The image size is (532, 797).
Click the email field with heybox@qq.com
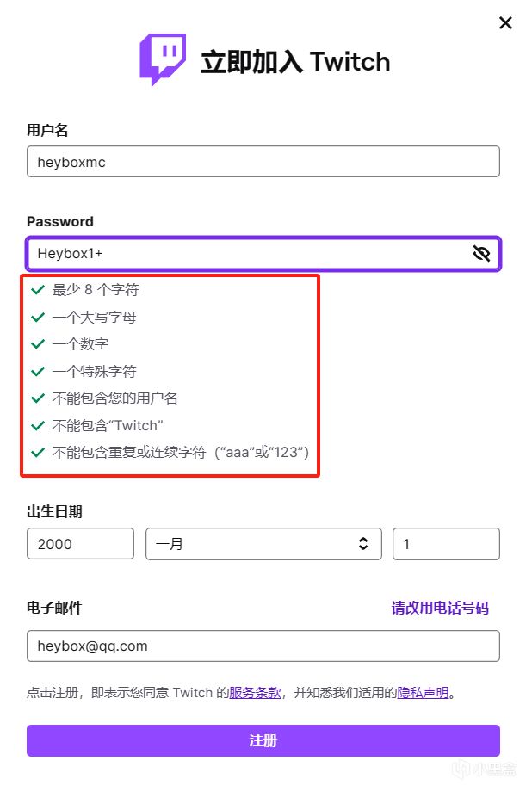[x=263, y=646]
